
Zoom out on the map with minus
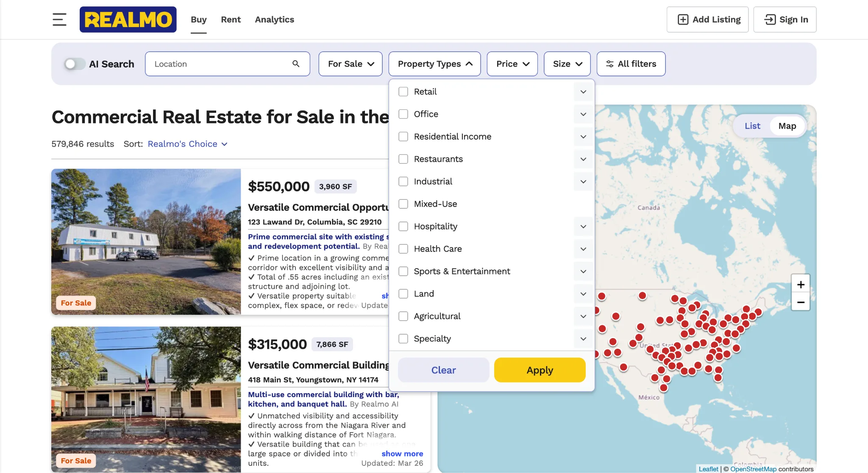pos(800,302)
